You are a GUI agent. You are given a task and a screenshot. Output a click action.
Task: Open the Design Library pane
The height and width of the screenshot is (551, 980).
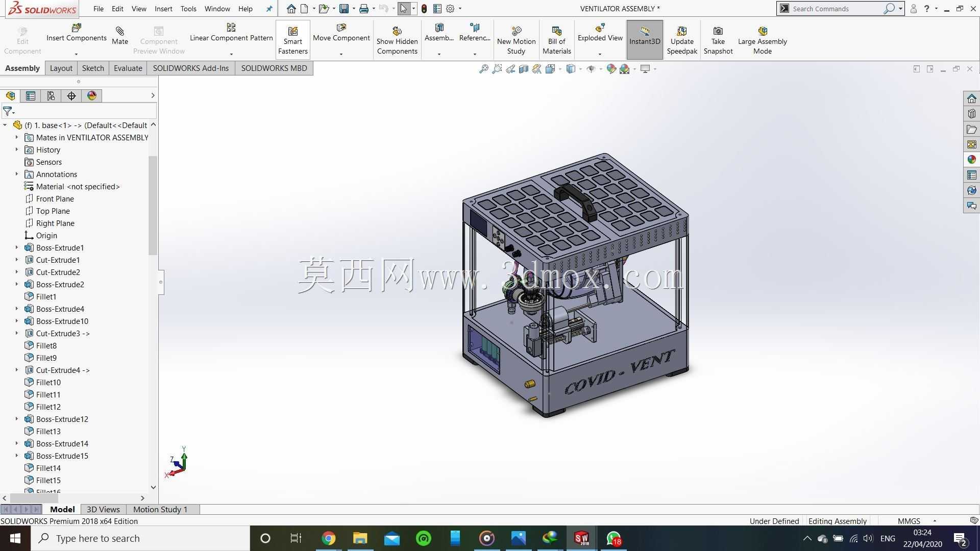click(x=971, y=114)
